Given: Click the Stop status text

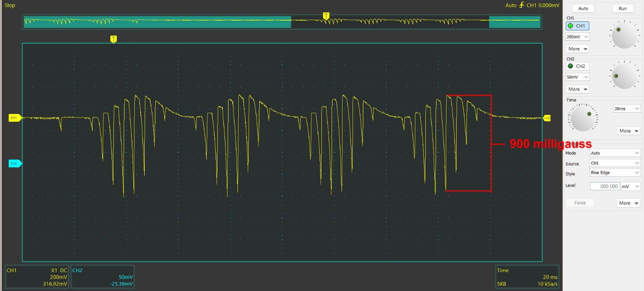Looking at the screenshot, I should 10,6.
